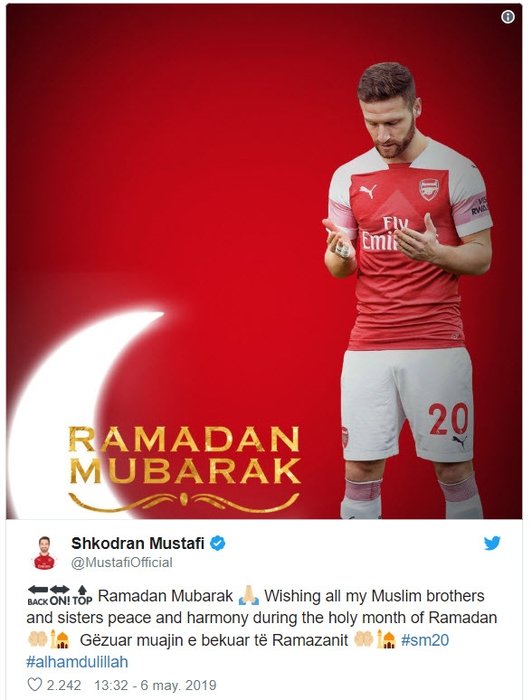Open the #alhamdulillah hashtag

click(77, 662)
